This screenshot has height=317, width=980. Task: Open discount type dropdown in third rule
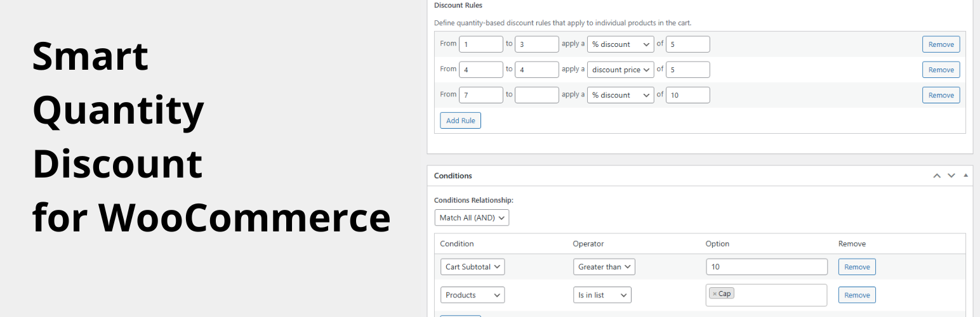click(x=620, y=95)
